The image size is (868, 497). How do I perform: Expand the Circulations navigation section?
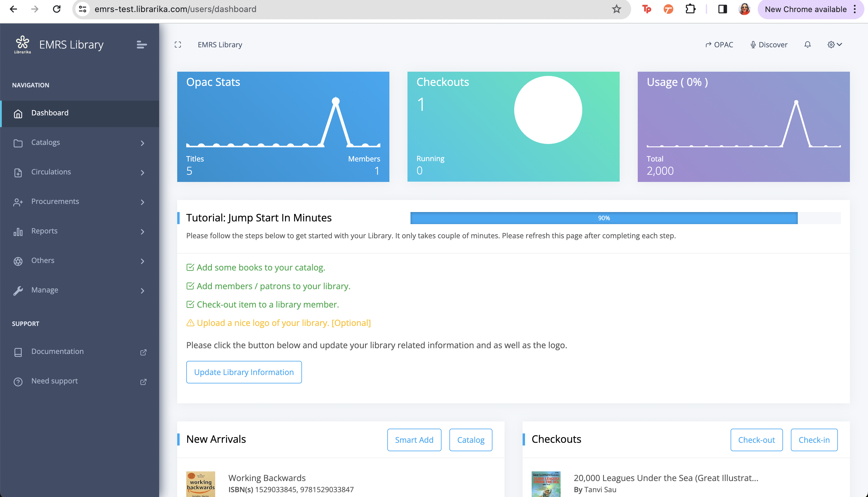pyautogui.click(x=79, y=172)
